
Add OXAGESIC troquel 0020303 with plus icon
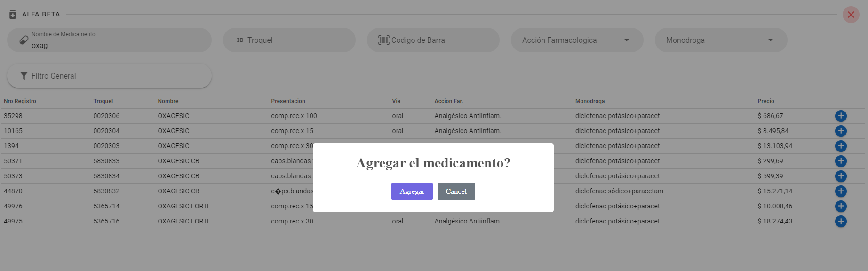tap(841, 146)
